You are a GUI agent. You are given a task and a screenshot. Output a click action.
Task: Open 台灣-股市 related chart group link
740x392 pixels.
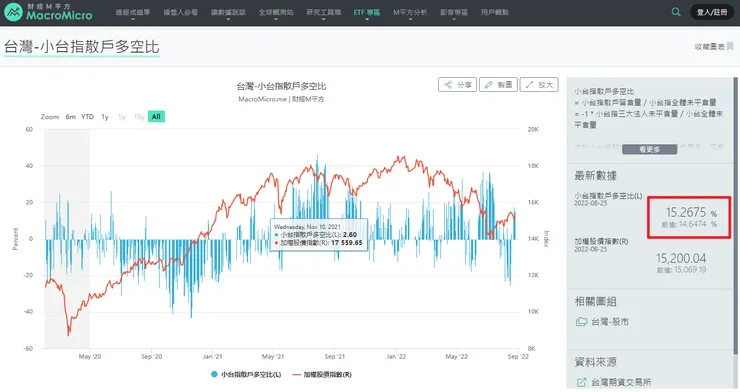pos(610,322)
